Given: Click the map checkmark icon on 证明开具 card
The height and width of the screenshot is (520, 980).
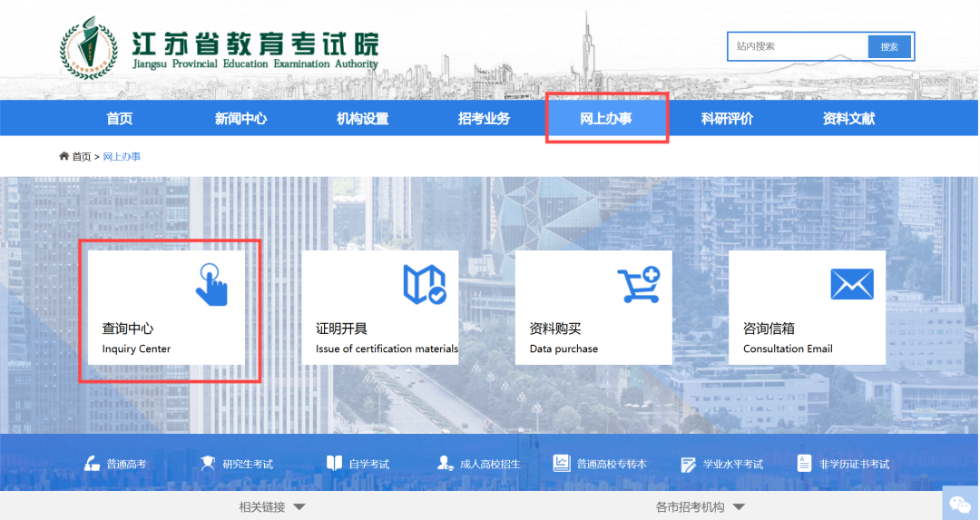Looking at the screenshot, I should coord(425,284).
